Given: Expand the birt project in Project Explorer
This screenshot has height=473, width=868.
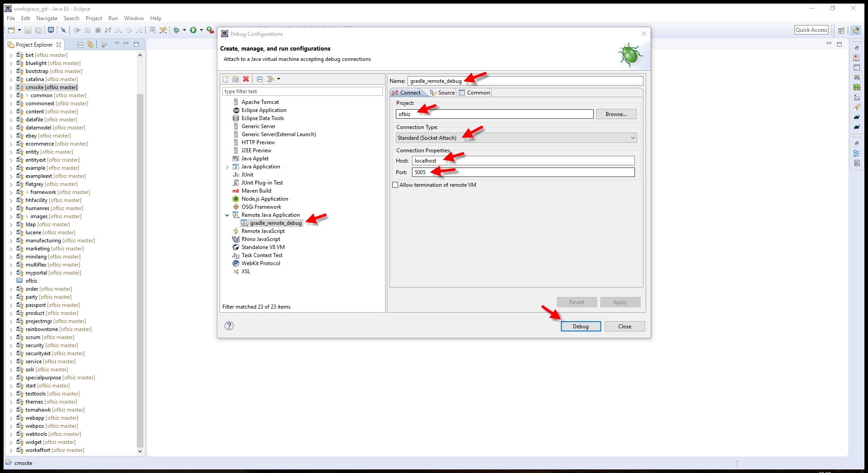Looking at the screenshot, I should pyautogui.click(x=11, y=55).
